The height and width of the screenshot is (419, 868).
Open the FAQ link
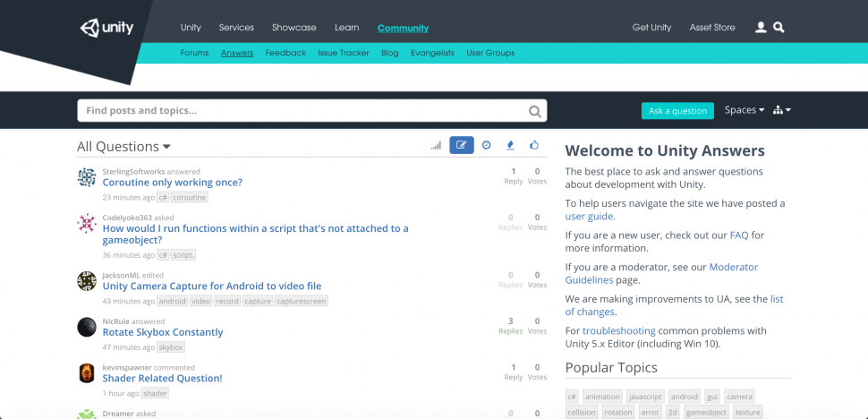739,235
